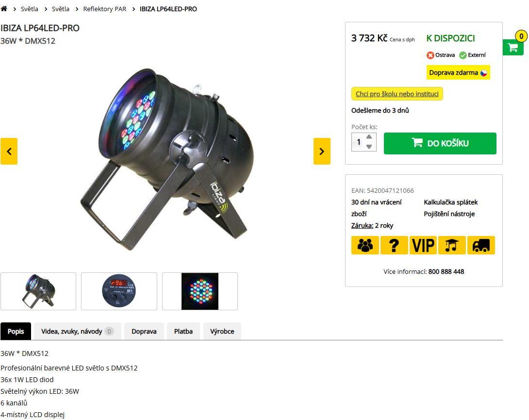This screenshot has height=420, width=529.
Task: Click the delivery truck icon
Action: tap(481, 245)
